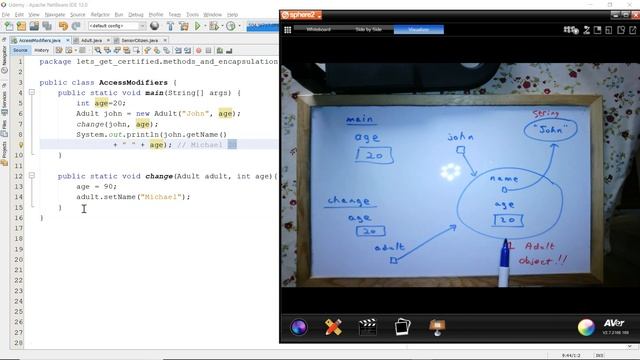Open the Navigate menu
The width and height of the screenshot is (640, 360).
tap(55, 15)
